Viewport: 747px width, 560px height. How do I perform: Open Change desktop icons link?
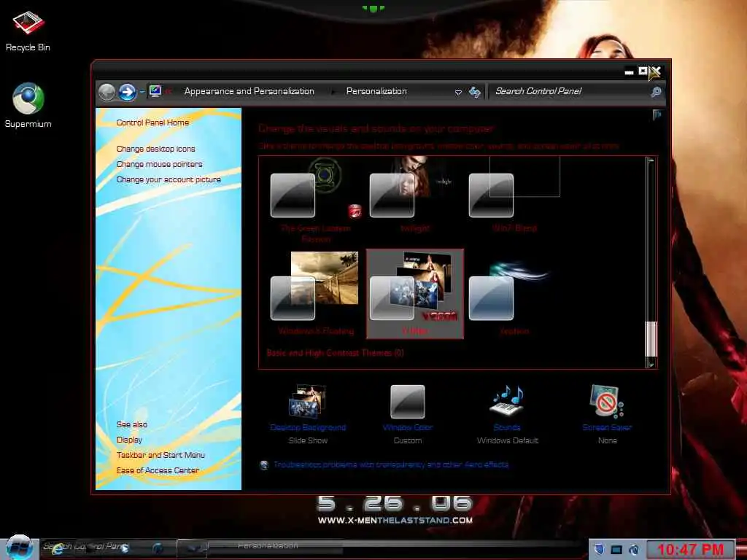pos(156,149)
